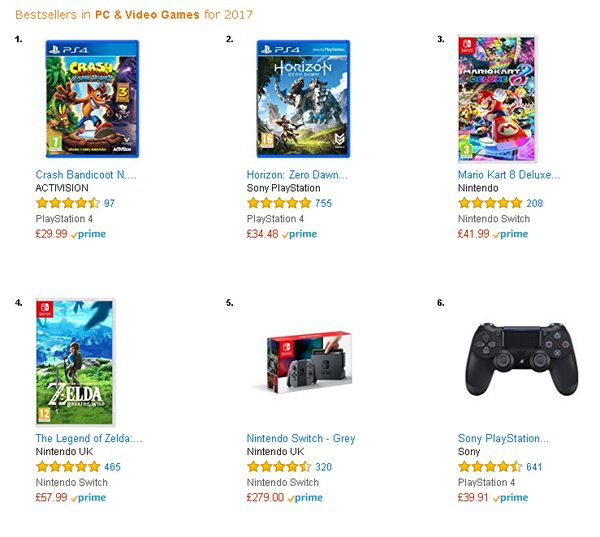Open the Horizon: Zero Dawn... title link
This screenshot has width=600, height=537.
click(297, 175)
